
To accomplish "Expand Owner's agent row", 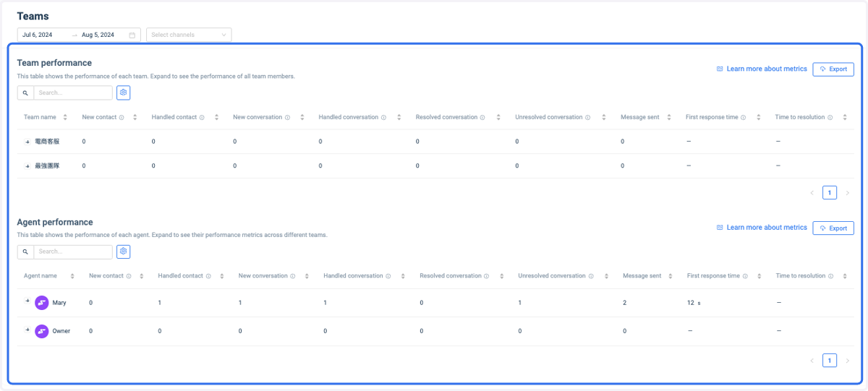I will 27,329.
